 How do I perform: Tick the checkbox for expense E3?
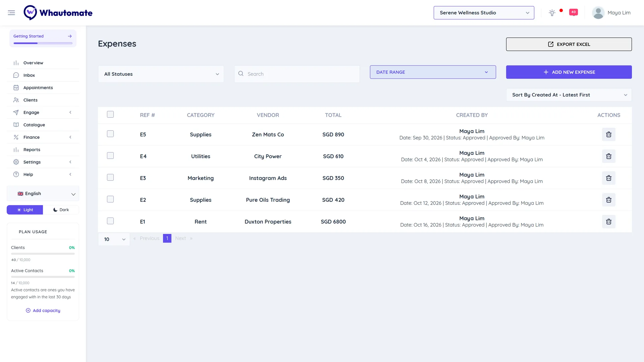[110, 178]
